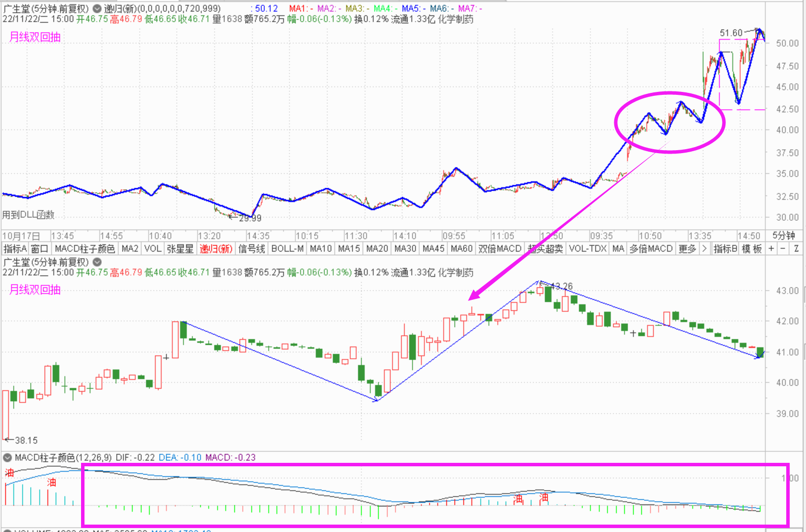Image resolution: width=806 pixels, height=532 pixels.
Task: Switch to MA2 indicator tab
Action: coord(130,248)
